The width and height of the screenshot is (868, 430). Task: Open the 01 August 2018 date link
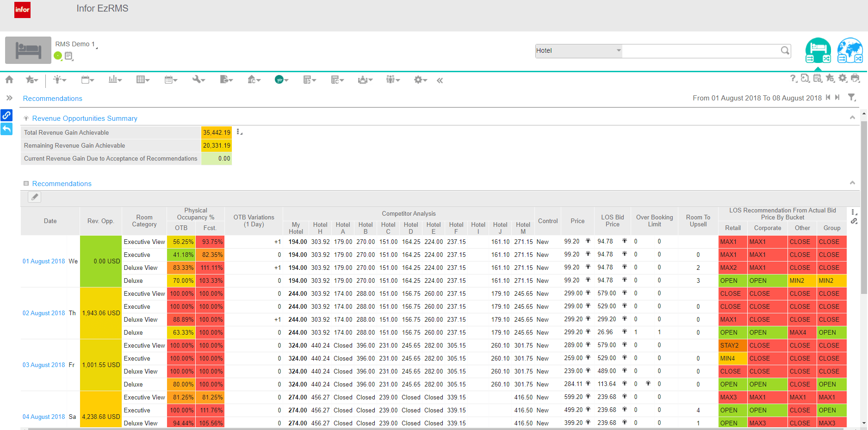click(43, 261)
